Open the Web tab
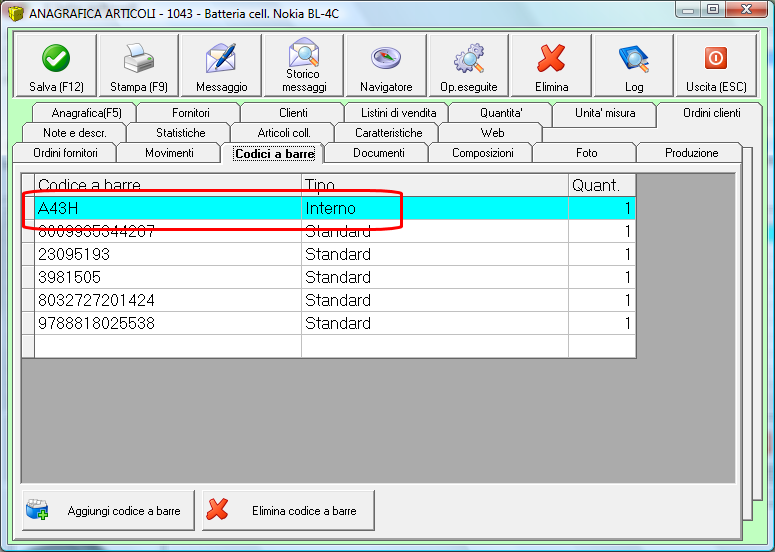775x552 pixels. click(x=492, y=132)
